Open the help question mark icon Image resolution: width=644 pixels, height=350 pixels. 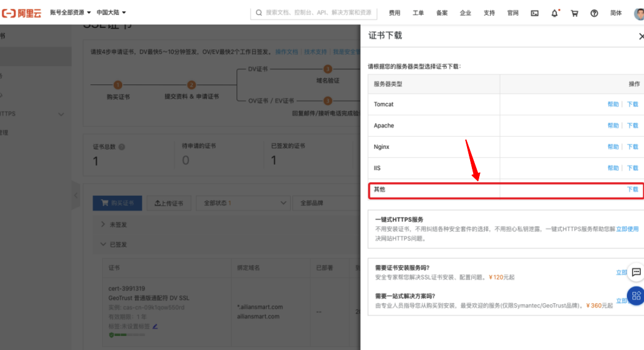pos(594,13)
